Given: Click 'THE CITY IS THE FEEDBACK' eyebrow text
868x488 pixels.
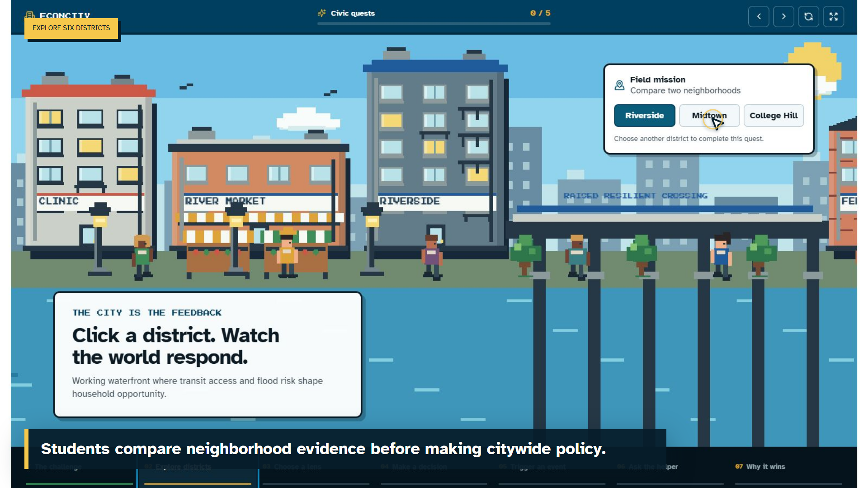Looking at the screenshot, I should tap(147, 313).
